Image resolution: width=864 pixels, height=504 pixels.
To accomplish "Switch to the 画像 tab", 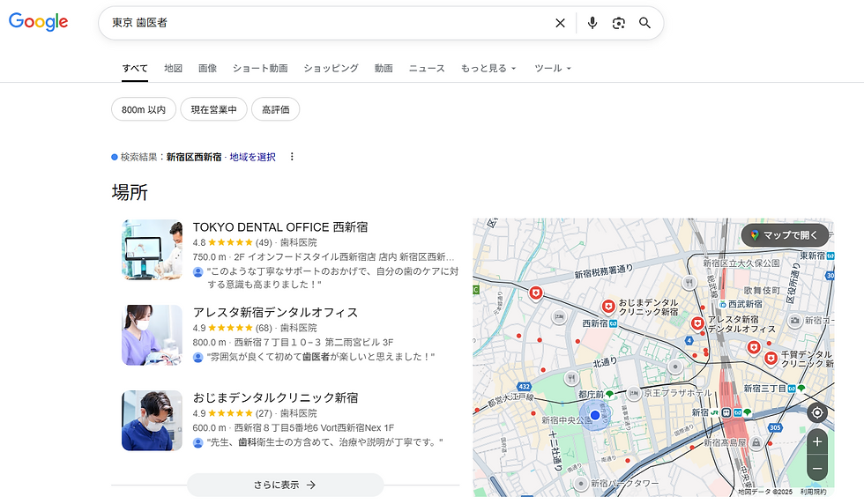I will point(208,69).
